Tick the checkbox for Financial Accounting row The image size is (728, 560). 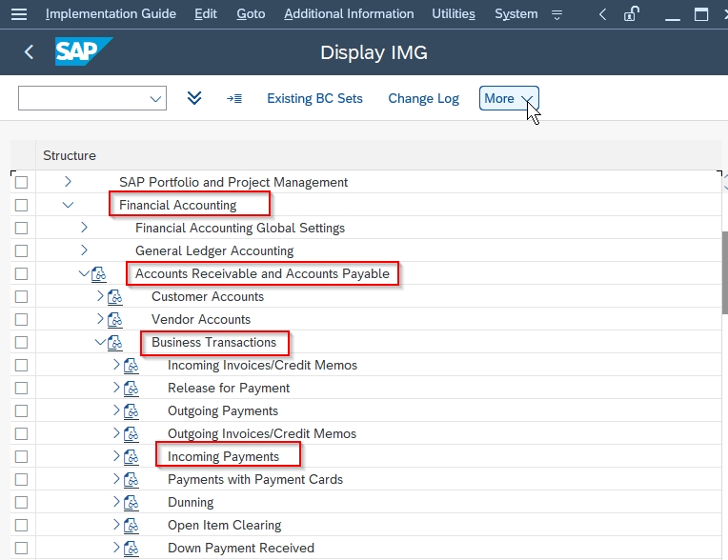tap(21, 205)
